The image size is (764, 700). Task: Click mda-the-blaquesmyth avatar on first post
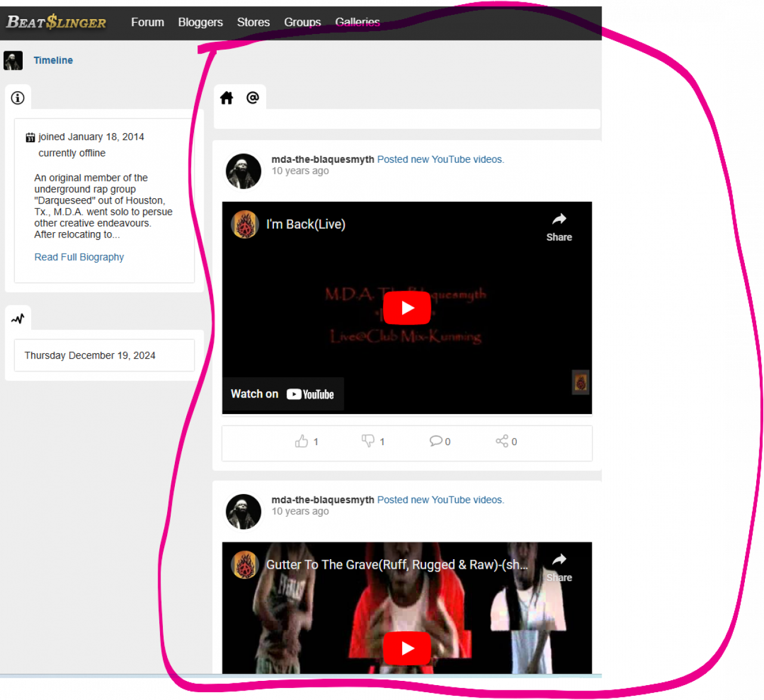click(x=244, y=171)
